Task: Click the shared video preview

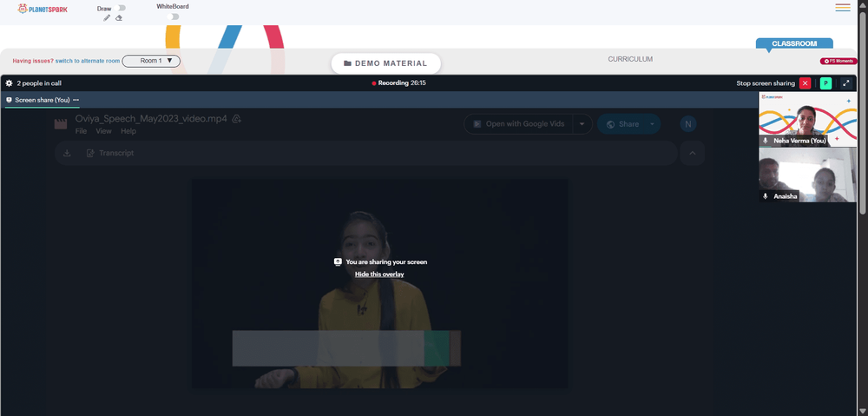Action: [380, 283]
